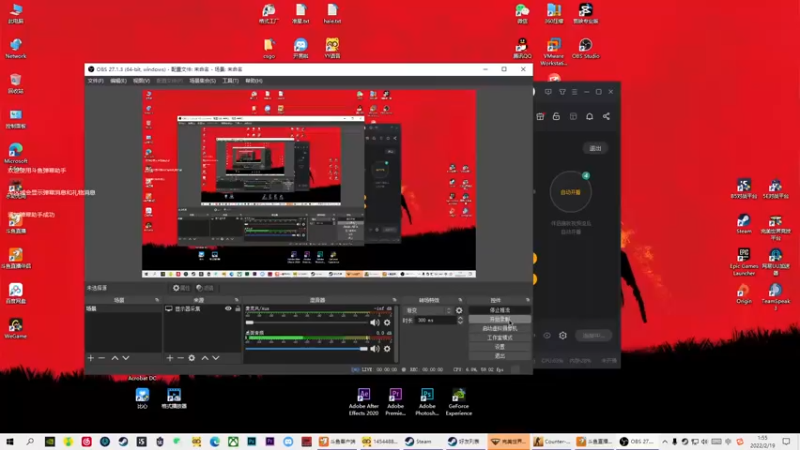Remove the source with the sources minus icon
This screenshot has height=450, width=800.
point(180,358)
